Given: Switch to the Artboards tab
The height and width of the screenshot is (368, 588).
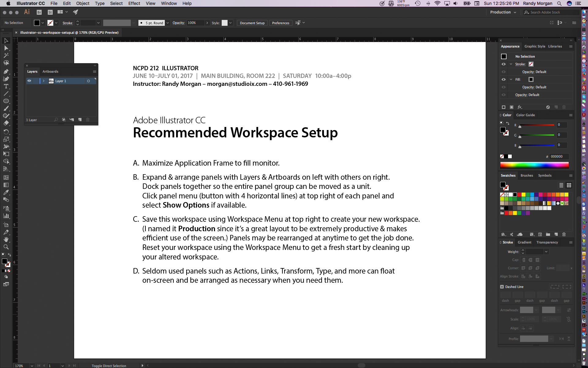Looking at the screenshot, I should 50,71.
